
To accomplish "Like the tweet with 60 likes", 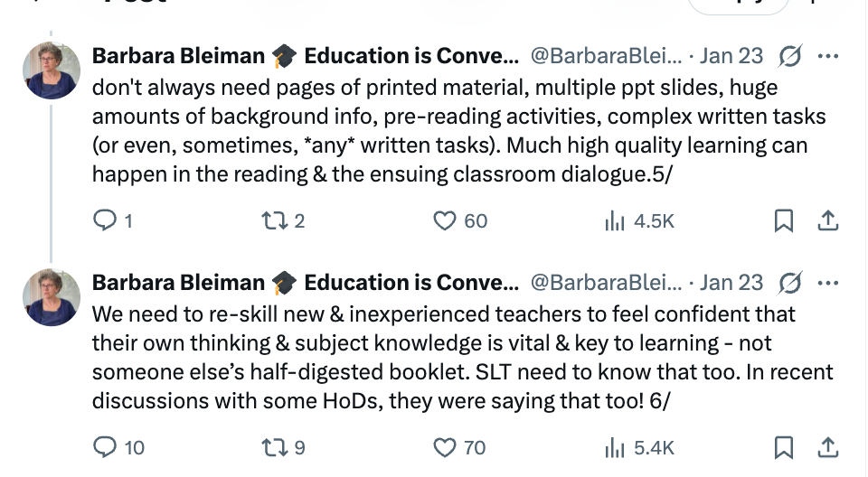I will point(445,220).
